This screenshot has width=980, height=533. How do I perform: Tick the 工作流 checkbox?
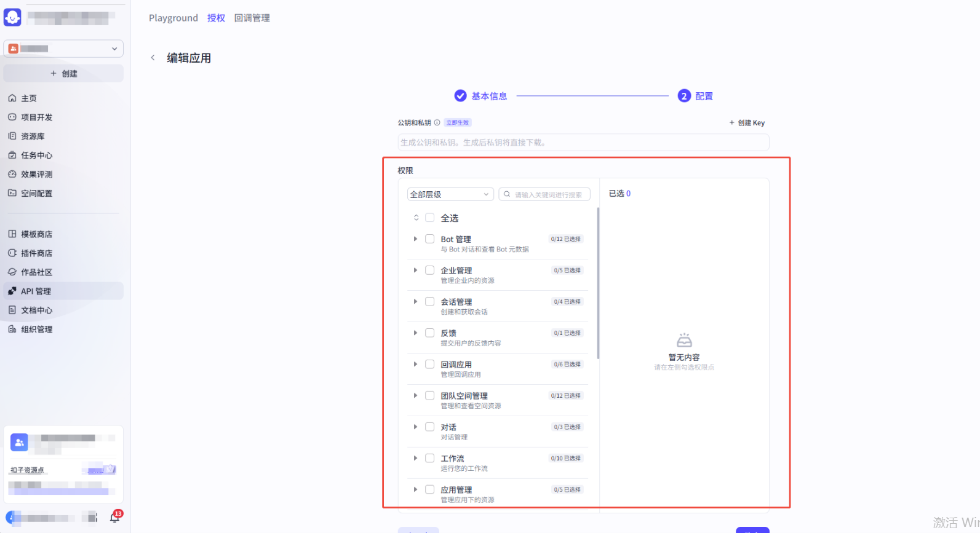point(430,459)
